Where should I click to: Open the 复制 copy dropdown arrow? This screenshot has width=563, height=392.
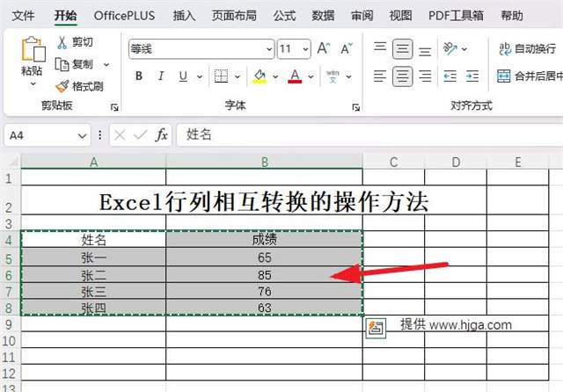(106, 65)
